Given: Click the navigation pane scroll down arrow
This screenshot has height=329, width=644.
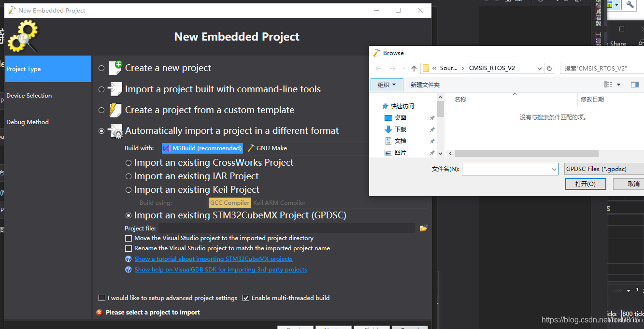Looking at the screenshot, I should (440, 153).
